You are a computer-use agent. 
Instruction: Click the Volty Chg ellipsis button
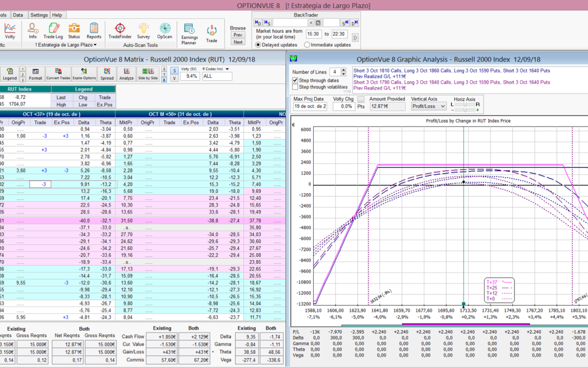click(361, 100)
